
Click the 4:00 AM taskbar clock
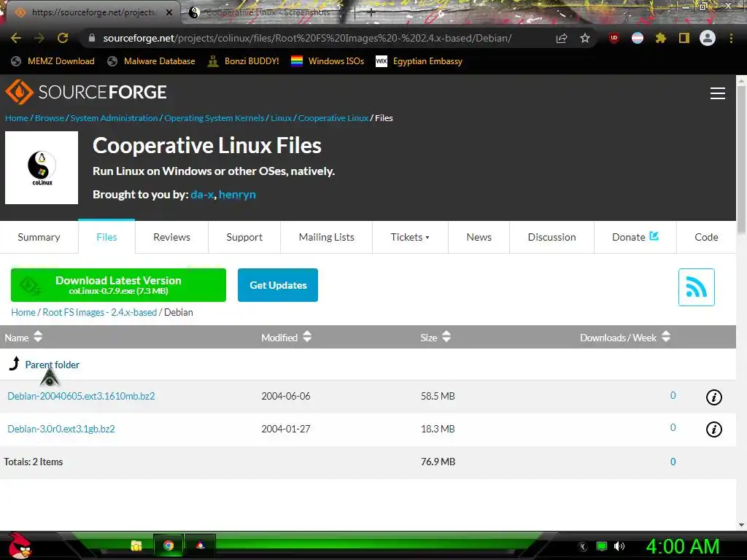click(x=682, y=546)
